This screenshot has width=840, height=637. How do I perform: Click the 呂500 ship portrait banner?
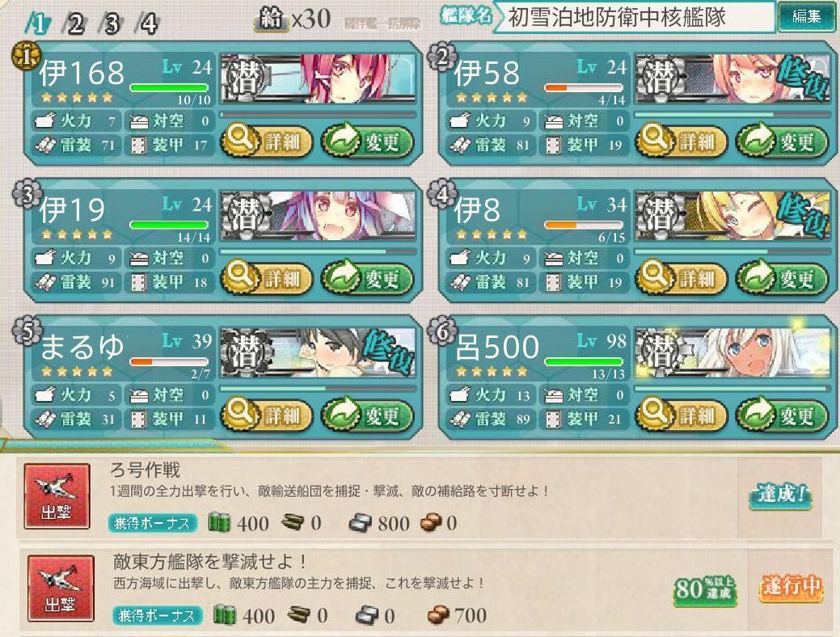[732, 352]
